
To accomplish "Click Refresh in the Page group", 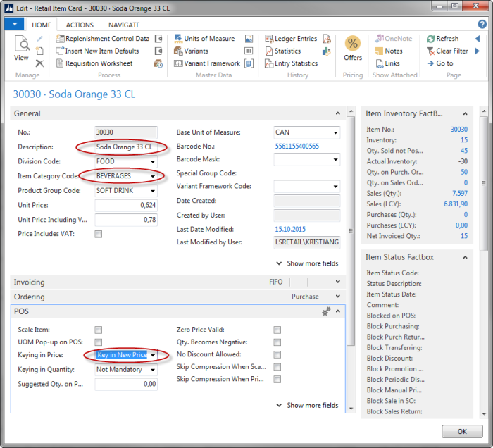I will [447, 39].
